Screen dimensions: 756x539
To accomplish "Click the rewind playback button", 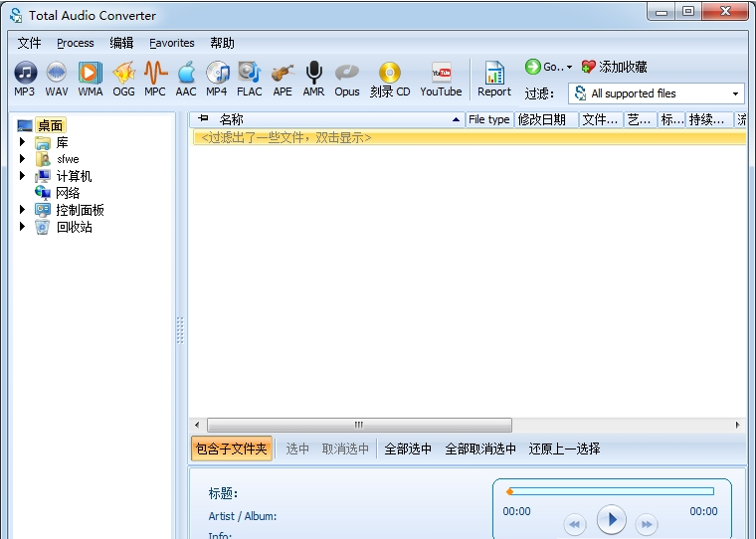I will tap(574, 524).
